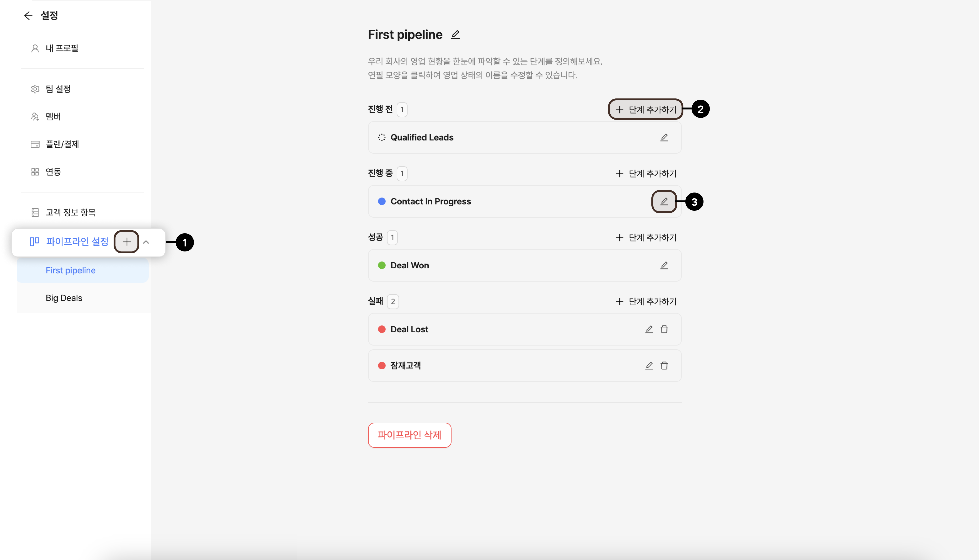Click the back arrow next to 설정

(28, 16)
